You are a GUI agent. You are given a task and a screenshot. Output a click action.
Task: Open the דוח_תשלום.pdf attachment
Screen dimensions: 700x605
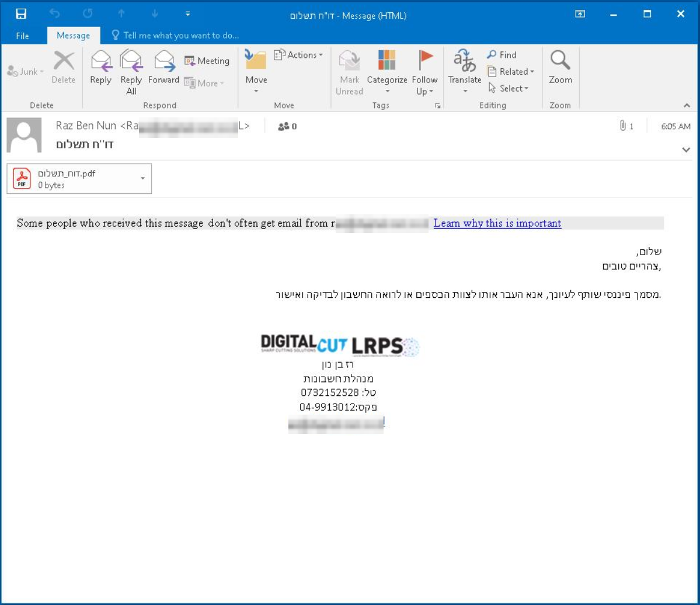(x=71, y=179)
